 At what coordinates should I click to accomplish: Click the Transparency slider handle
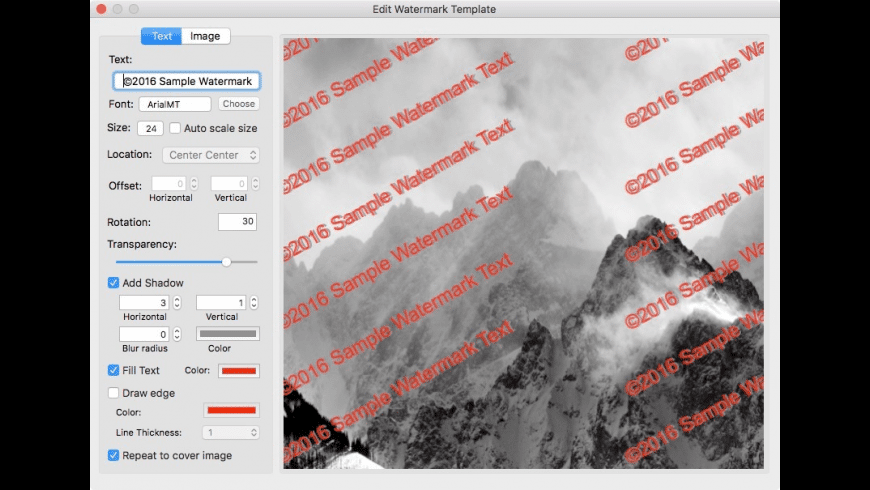tap(226, 262)
